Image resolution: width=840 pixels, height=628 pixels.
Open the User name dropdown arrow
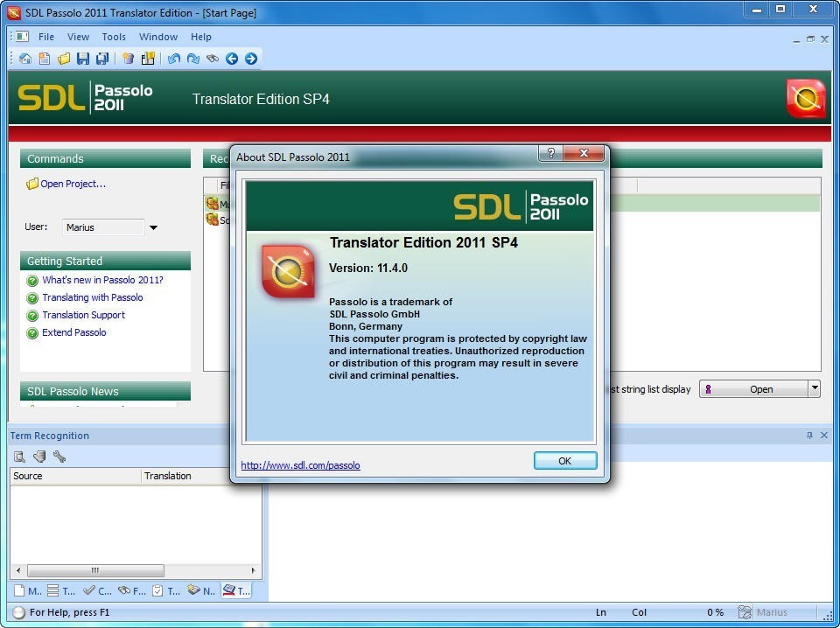tap(153, 227)
